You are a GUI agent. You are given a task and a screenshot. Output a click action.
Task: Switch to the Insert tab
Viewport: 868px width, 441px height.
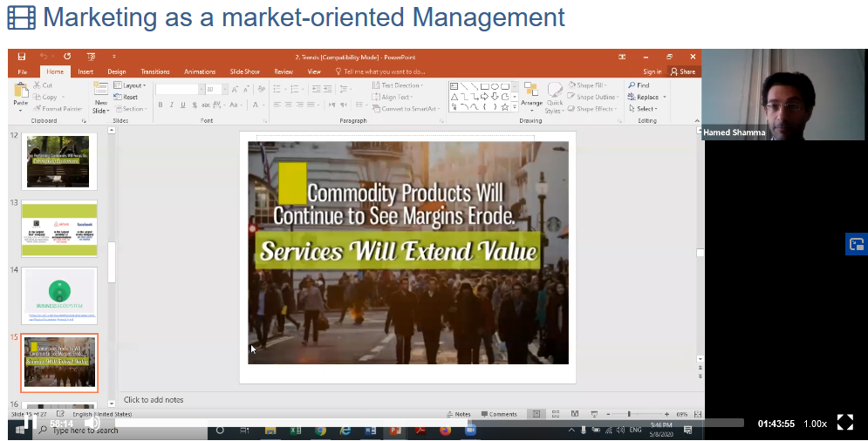click(x=85, y=71)
